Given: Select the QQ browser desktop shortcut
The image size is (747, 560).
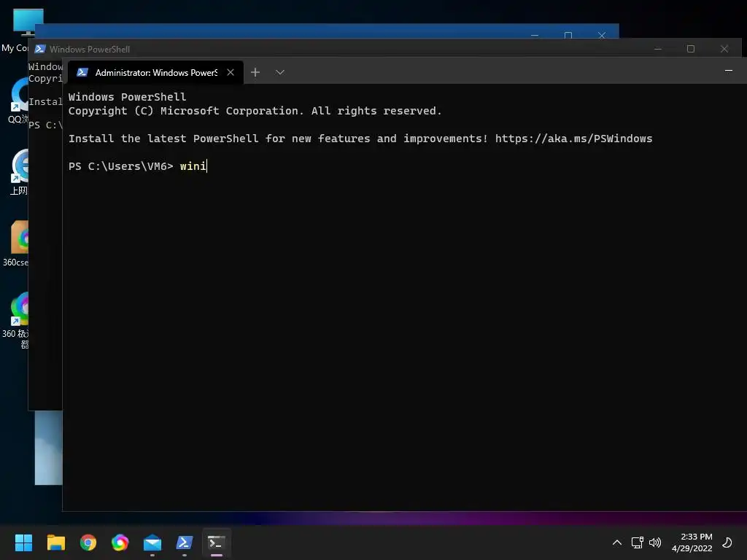Looking at the screenshot, I should tap(18, 100).
